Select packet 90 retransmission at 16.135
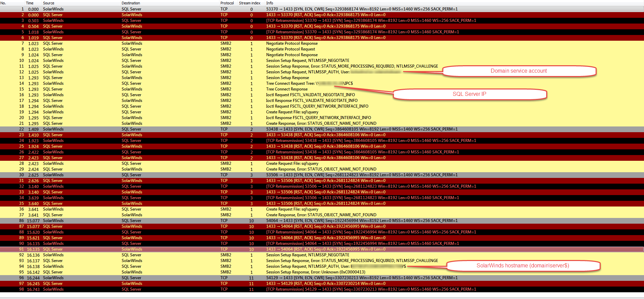 point(322,244)
